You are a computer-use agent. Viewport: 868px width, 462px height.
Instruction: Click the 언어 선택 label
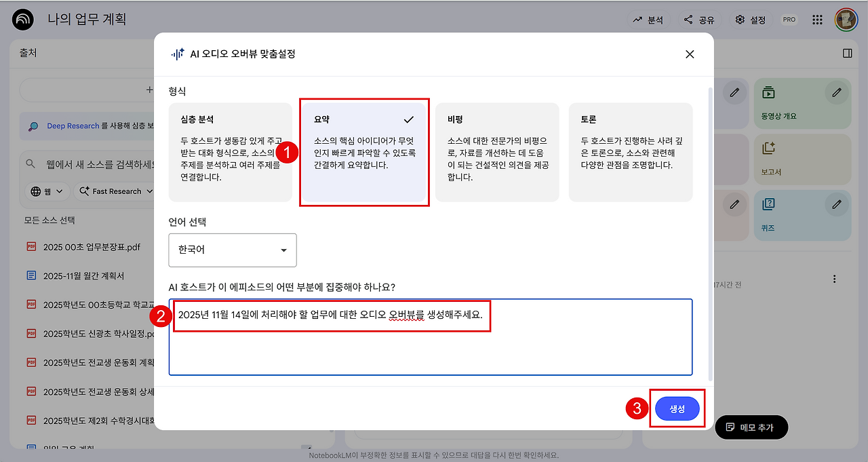click(187, 221)
